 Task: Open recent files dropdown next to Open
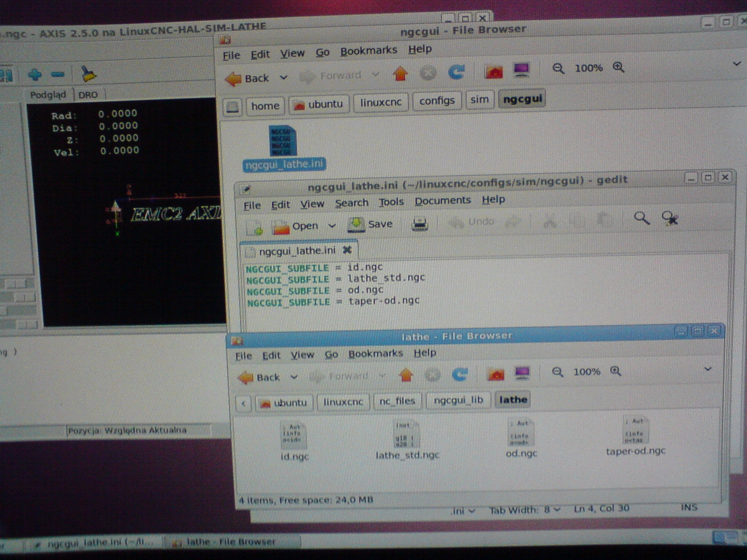click(x=332, y=226)
